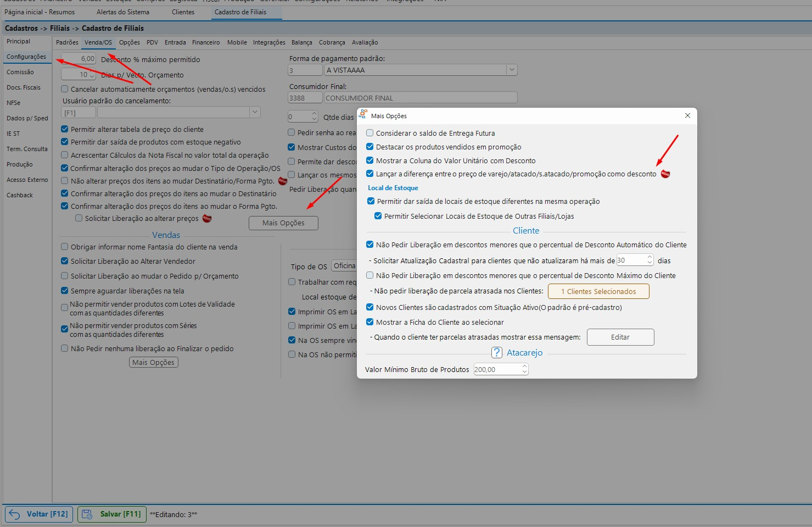Click Valor Mínimo Bruto de Produtos spinner
This screenshot has width=812, height=527.
tap(525, 369)
